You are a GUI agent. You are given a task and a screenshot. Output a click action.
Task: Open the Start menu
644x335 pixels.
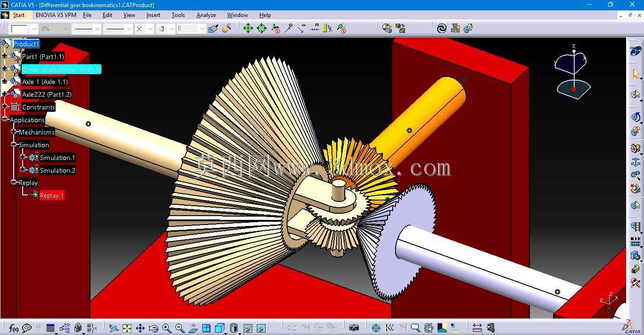click(18, 15)
